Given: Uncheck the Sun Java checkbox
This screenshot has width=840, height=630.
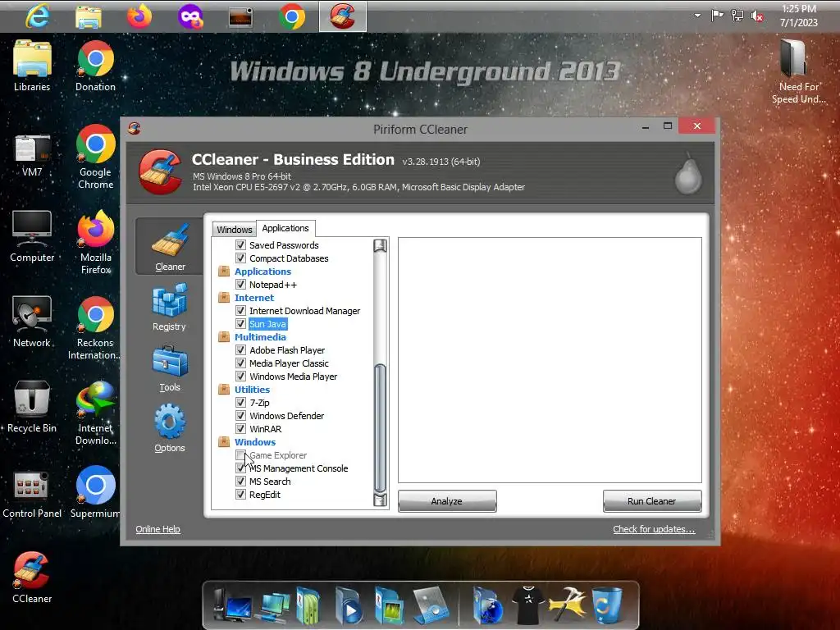Looking at the screenshot, I should tap(240, 323).
